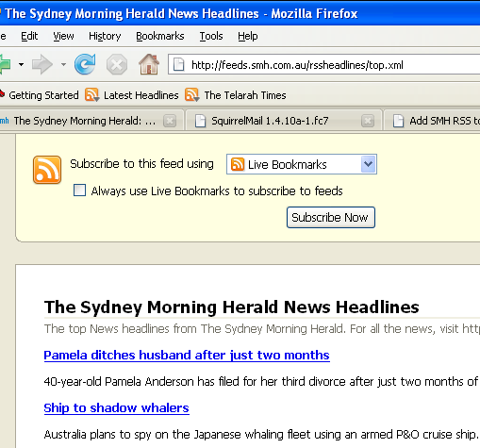This screenshot has width=480, height=448.
Task: Click the Subscribe Now button
Action: coord(331,217)
